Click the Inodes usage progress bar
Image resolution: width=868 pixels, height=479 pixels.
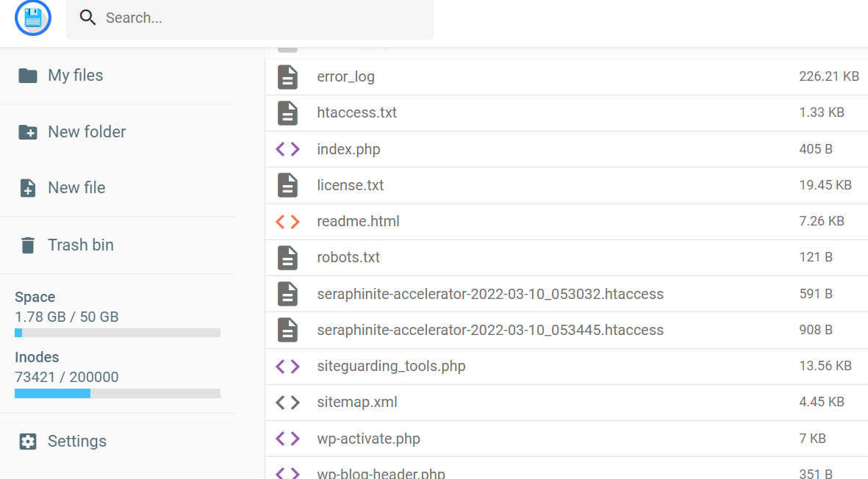[118, 393]
